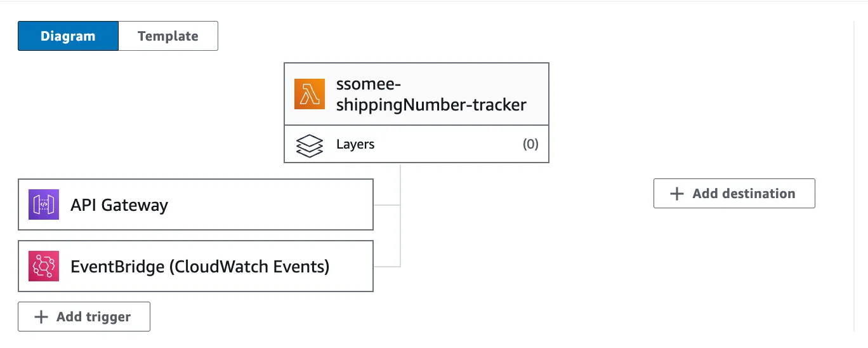The height and width of the screenshot is (348, 868).
Task: Click the plus icon beside Add destination
Action: pyautogui.click(x=677, y=194)
